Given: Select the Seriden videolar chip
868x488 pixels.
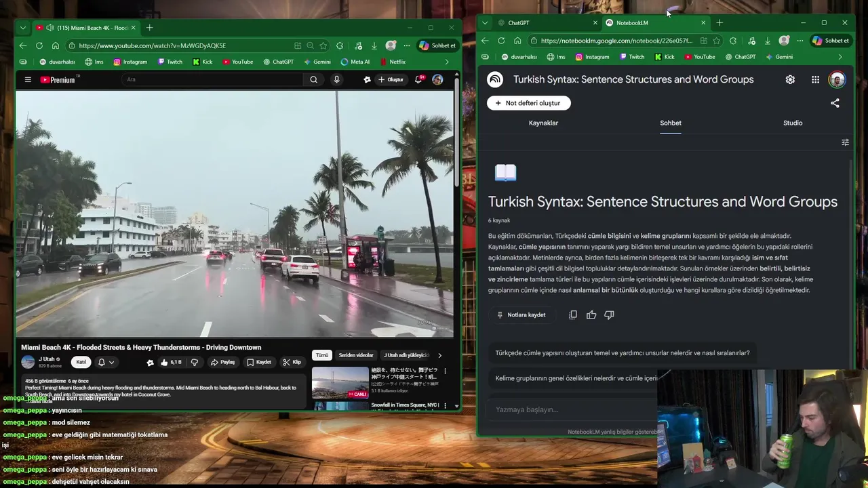Looking at the screenshot, I should [x=356, y=355].
